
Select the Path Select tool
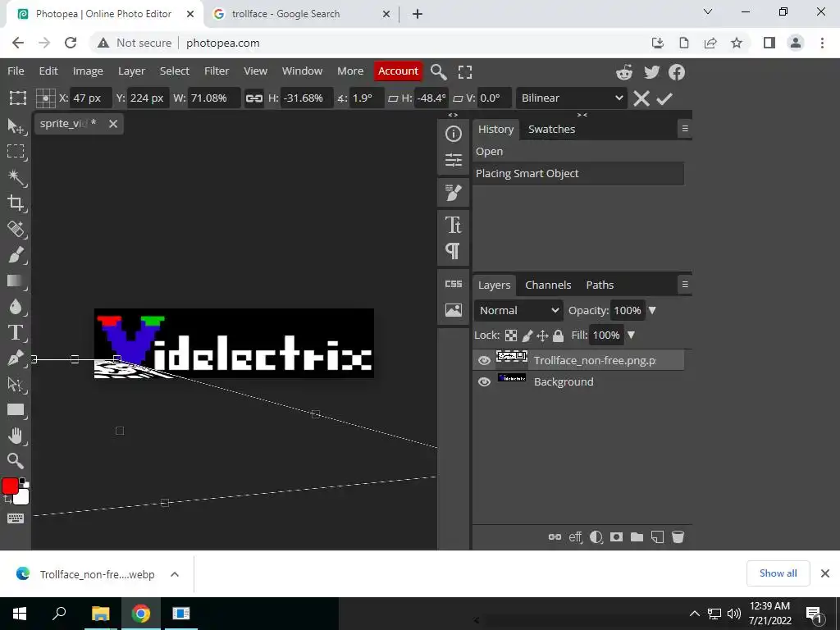click(x=16, y=384)
